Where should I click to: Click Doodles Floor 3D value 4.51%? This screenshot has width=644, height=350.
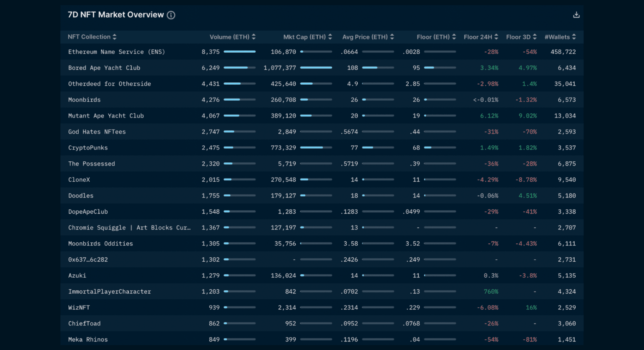pyautogui.click(x=528, y=196)
